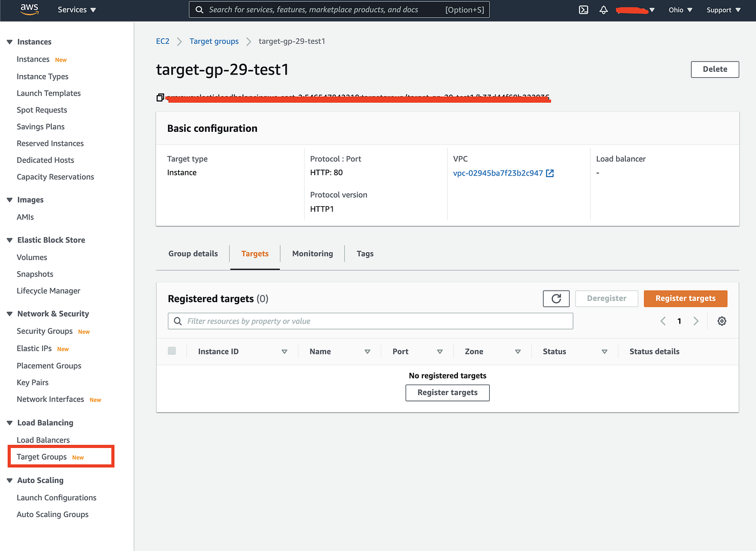Go to previous page of targets
Viewport: 756px width, 551px height.
(x=663, y=321)
